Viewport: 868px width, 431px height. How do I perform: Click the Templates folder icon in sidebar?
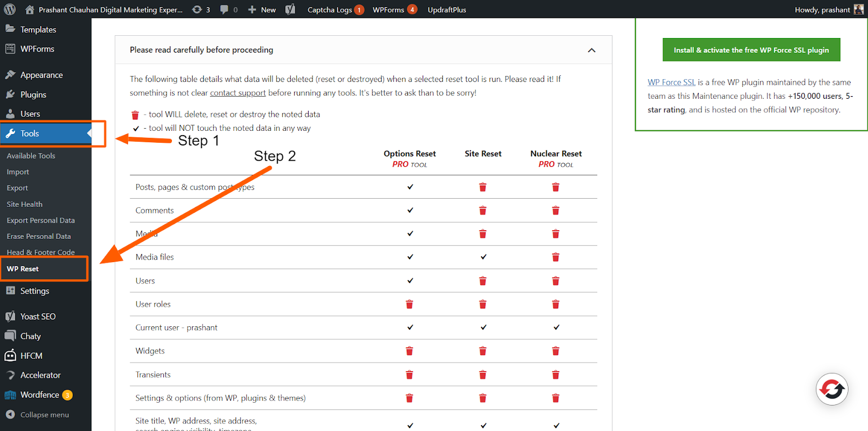coord(10,29)
